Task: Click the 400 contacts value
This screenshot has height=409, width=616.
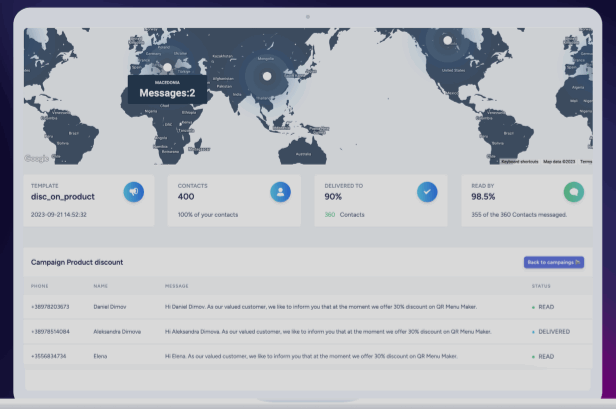Action: 186,196
